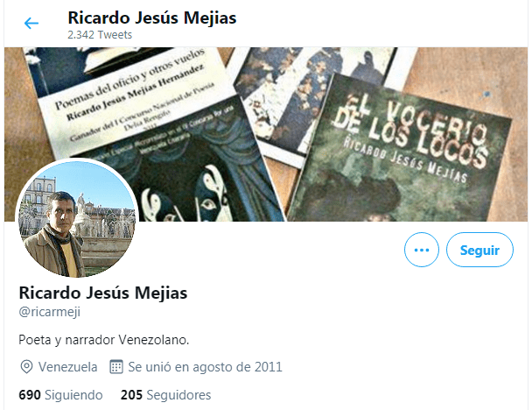Go back with the blue arrow icon
The image size is (532, 410).
point(31,24)
